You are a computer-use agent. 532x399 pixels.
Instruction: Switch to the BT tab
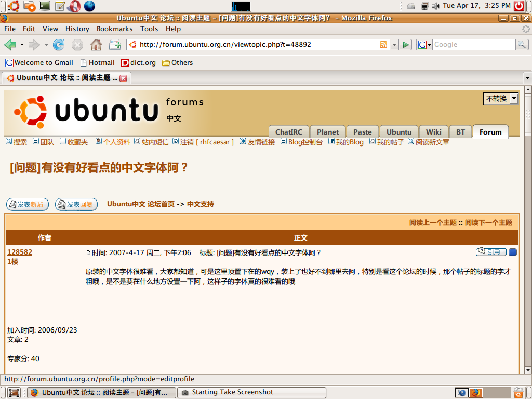(460, 132)
